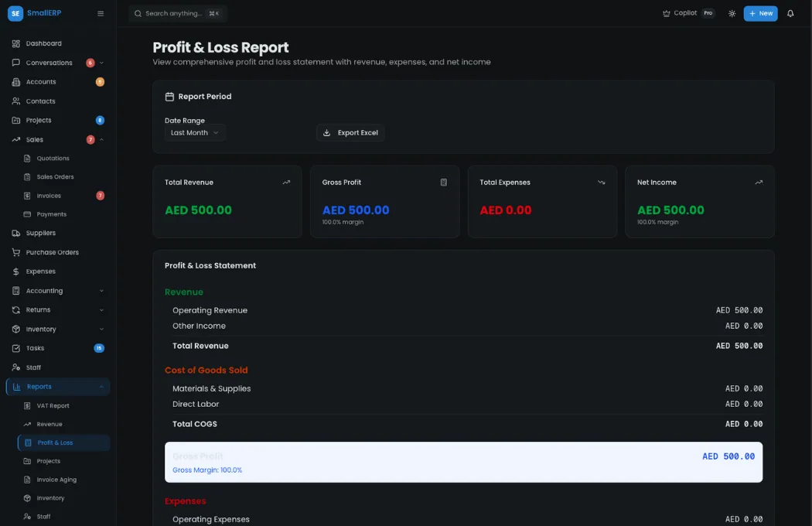Click the Reports bar chart icon
The image size is (812, 526).
[16, 387]
